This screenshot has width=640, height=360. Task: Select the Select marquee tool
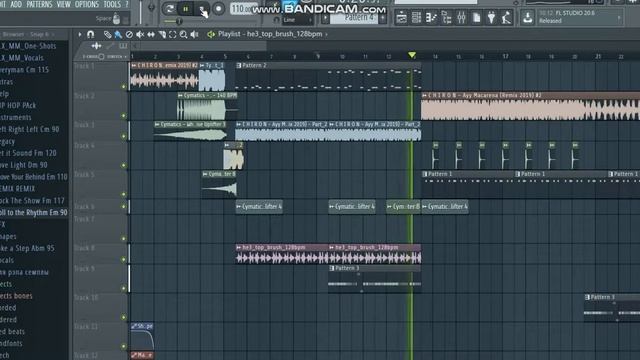click(173, 35)
